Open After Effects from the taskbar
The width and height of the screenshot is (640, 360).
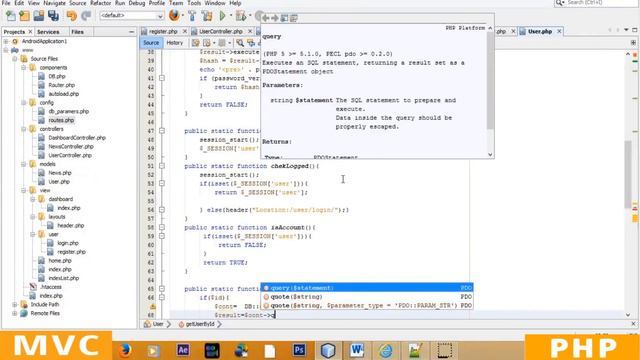coord(183,350)
